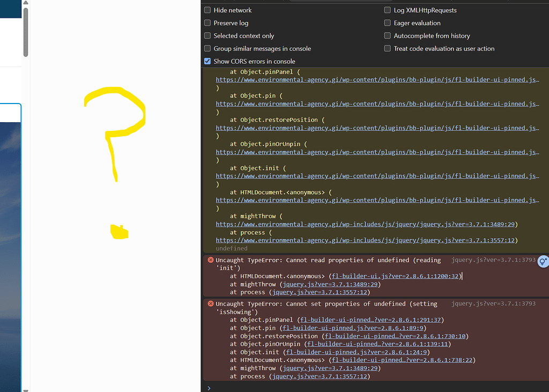Check Autocomplete from history
Viewport: 549px width, 392px height.
click(x=387, y=35)
